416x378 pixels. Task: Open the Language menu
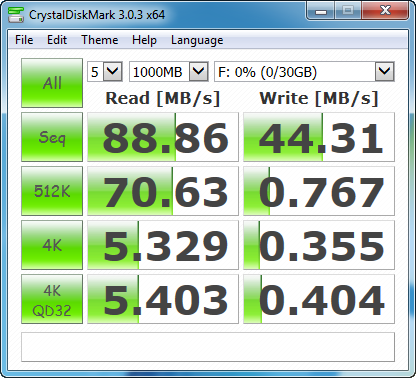pos(197,40)
